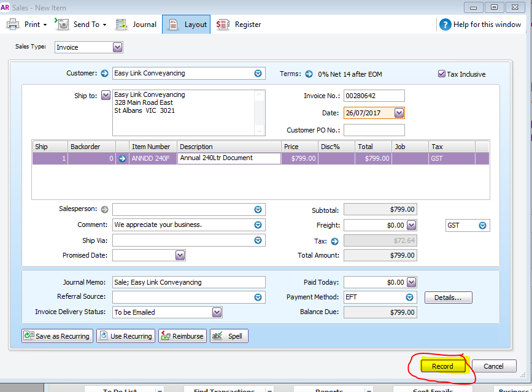Click the highlighted Record button
Screen dimensions: 532x392
(442, 366)
